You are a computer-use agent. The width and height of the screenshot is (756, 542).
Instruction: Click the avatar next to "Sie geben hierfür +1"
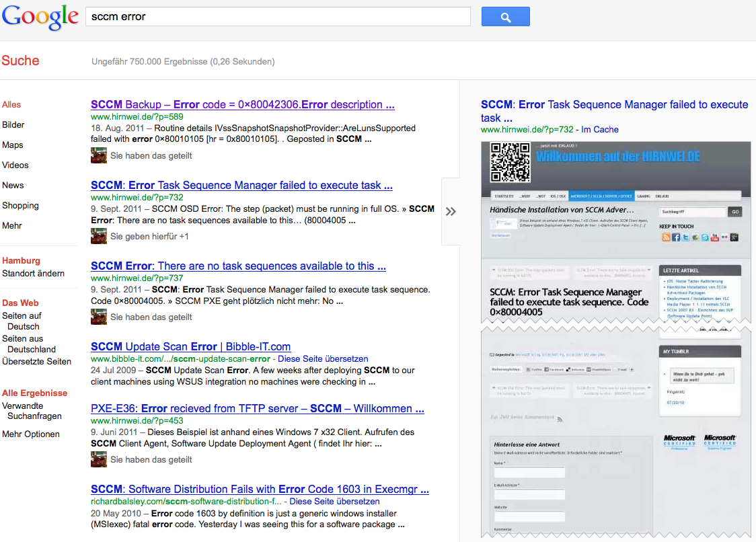[x=99, y=236]
